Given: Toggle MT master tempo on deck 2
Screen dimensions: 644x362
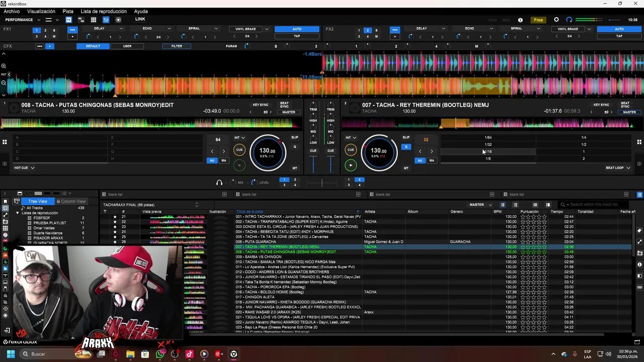Looking at the screenshot, I should tap(406, 168).
